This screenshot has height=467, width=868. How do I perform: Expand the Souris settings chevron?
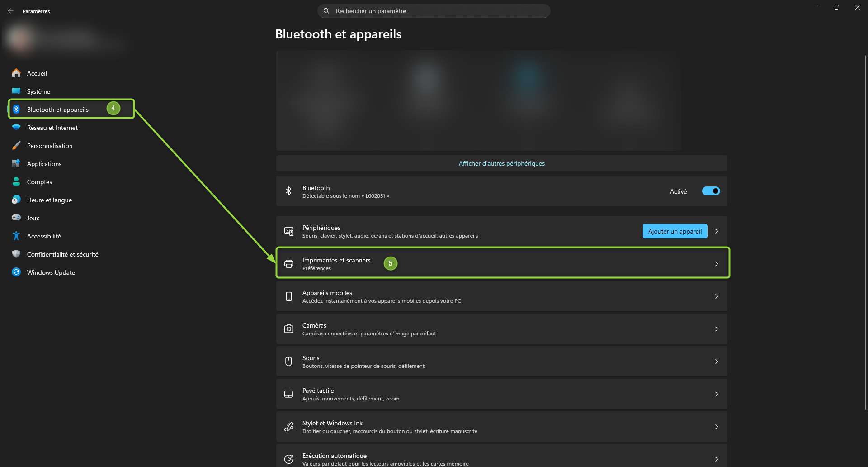pyautogui.click(x=717, y=362)
